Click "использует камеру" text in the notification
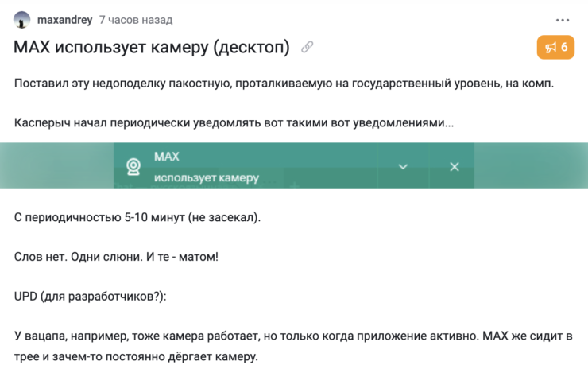 click(207, 177)
